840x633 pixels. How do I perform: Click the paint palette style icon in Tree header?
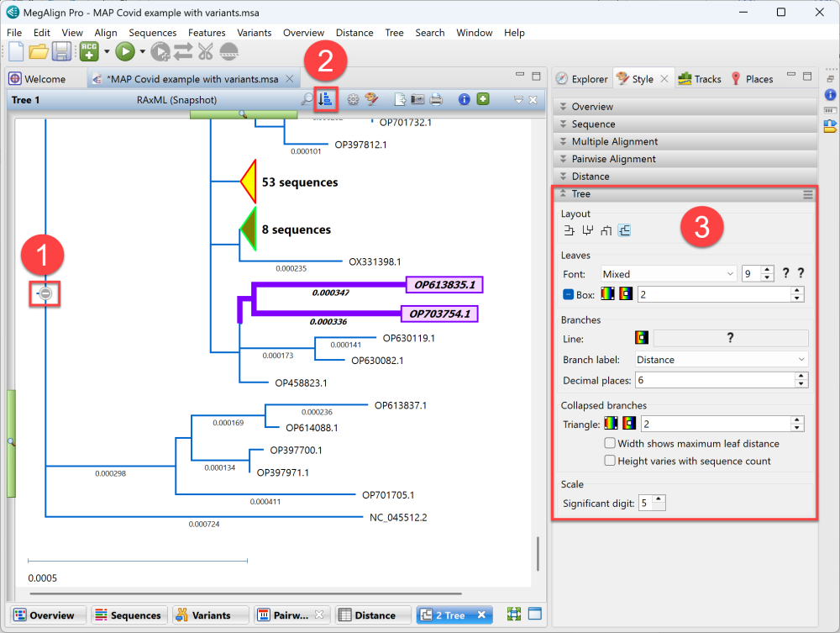pyautogui.click(x=370, y=99)
